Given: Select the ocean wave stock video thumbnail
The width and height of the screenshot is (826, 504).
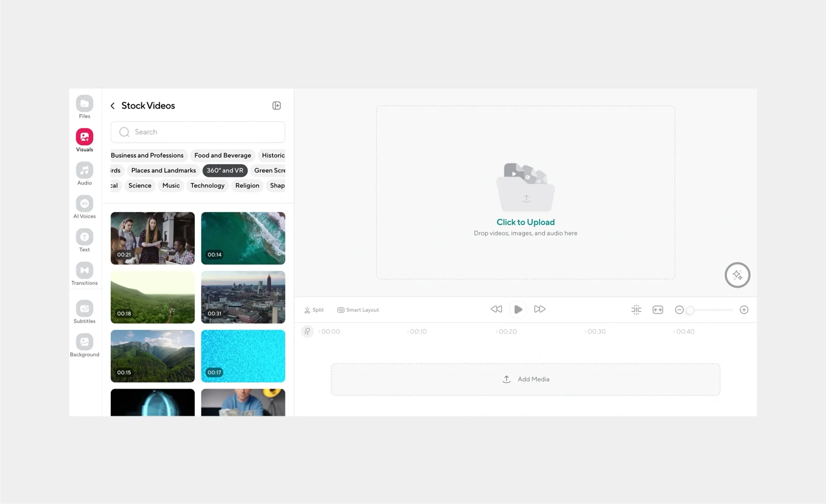Looking at the screenshot, I should click(x=243, y=238).
